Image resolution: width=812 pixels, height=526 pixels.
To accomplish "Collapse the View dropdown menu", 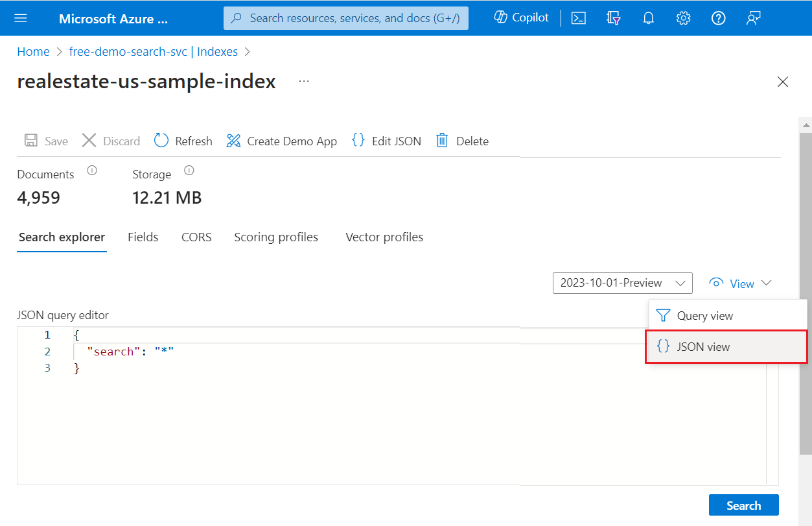I will click(741, 283).
